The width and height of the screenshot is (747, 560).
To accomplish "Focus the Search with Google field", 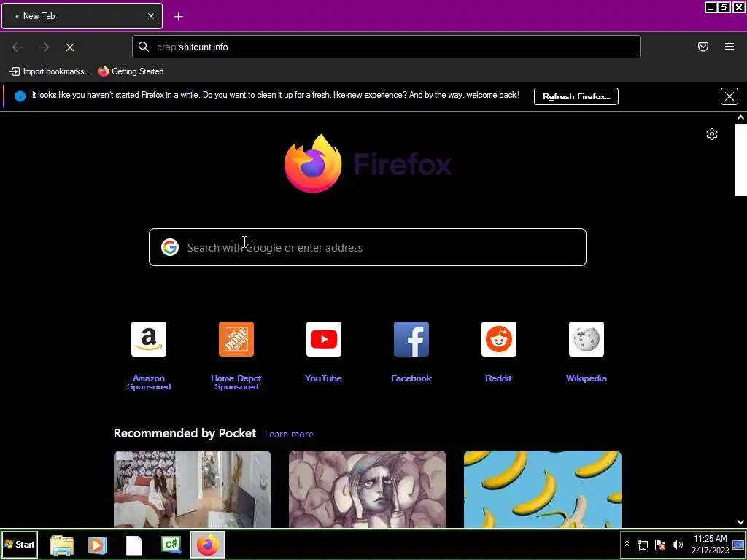I will pyautogui.click(x=368, y=247).
